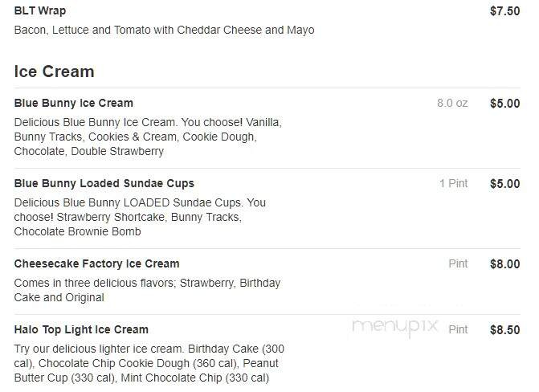This screenshot has height=392, width=539.
Task: Select the $7.50 BLT Wrap price
Action: click(x=504, y=11)
